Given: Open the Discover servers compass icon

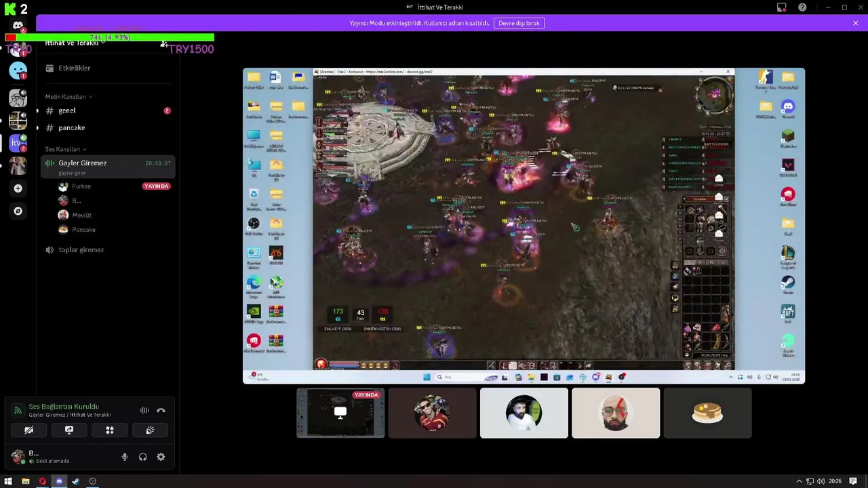Looking at the screenshot, I should pos(18,211).
